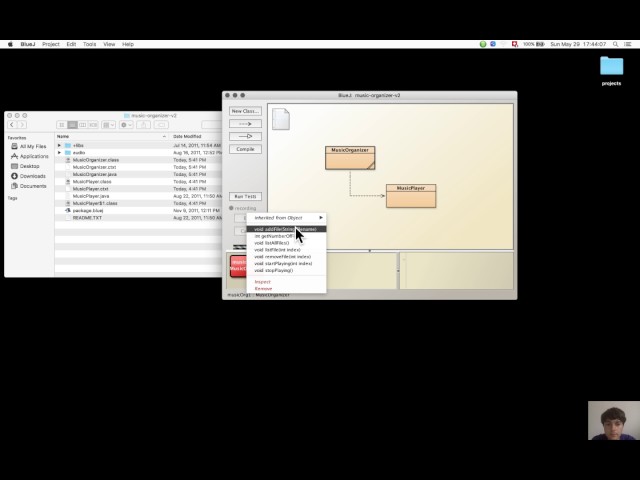The image size is (640, 480).
Task: Open Notification Center list icon
Action: 628,44
